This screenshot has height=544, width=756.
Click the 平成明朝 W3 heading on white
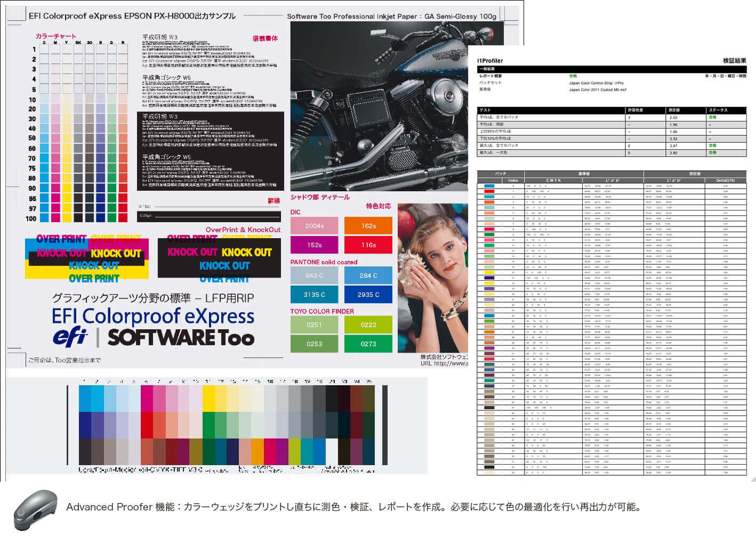pos(160,37)
